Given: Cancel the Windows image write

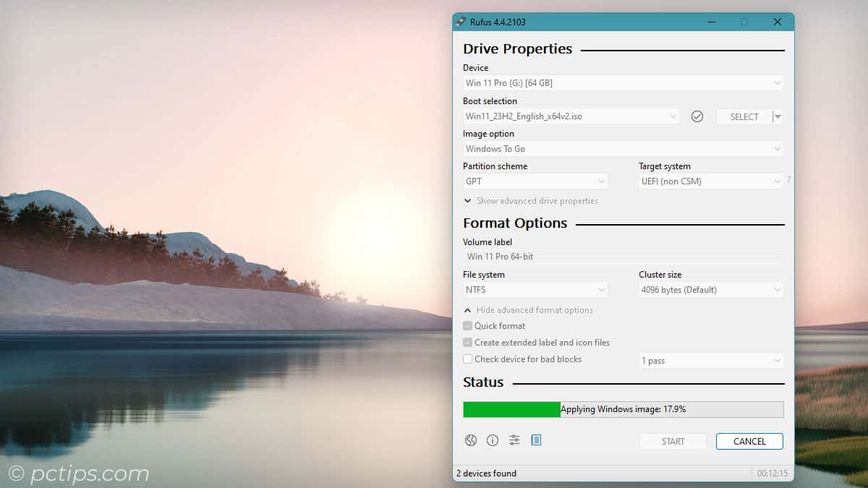Looking at the screenshot, I should (749, 441).
